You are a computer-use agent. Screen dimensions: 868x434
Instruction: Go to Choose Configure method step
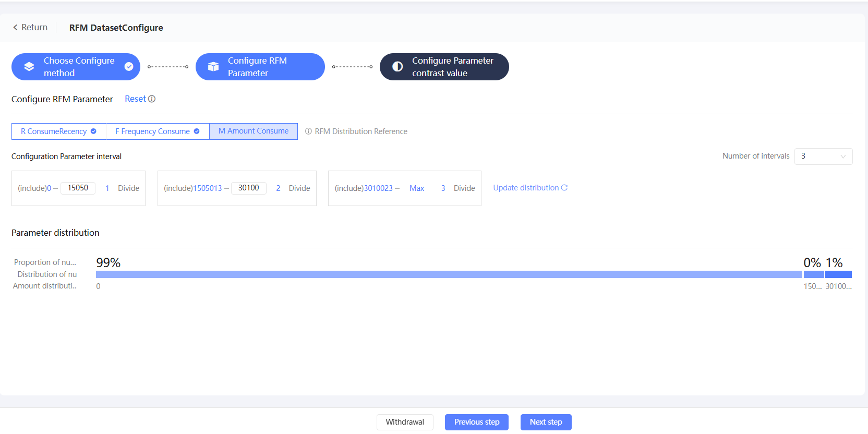point(76,67)
